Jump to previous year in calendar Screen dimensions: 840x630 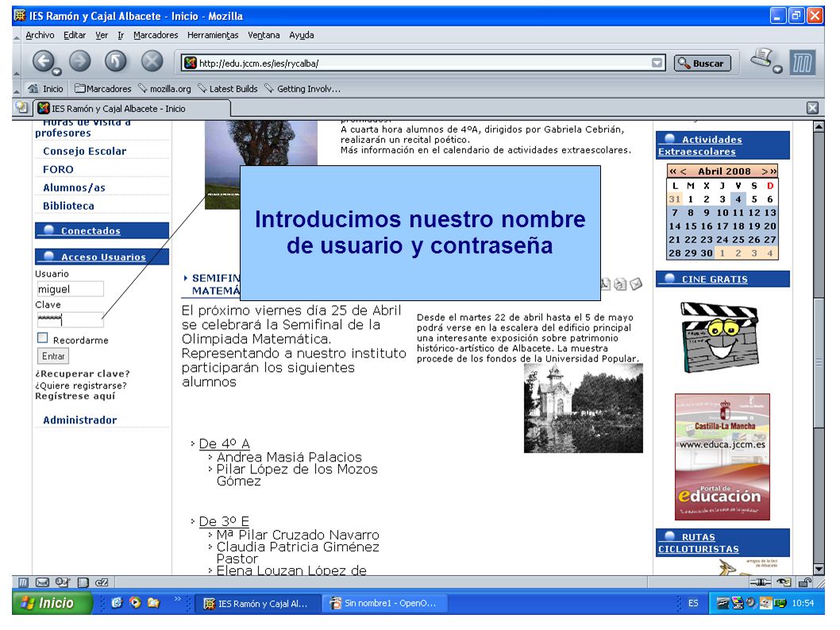pyautogui.click(x=673, y=172)
